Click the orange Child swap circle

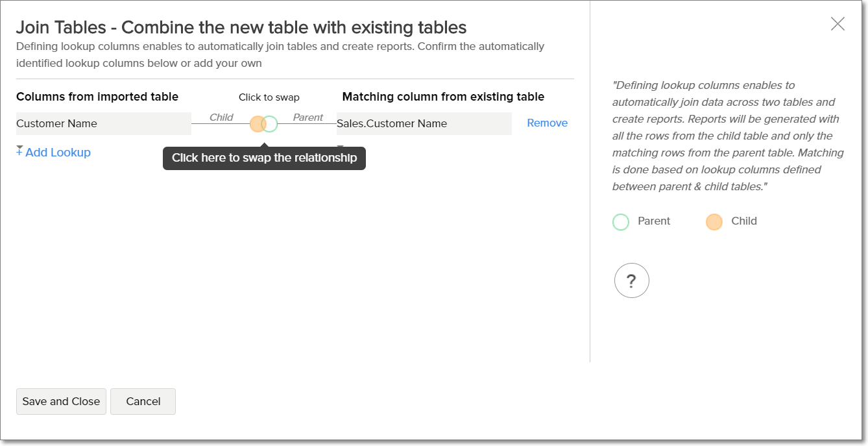(x=256, y=124)
